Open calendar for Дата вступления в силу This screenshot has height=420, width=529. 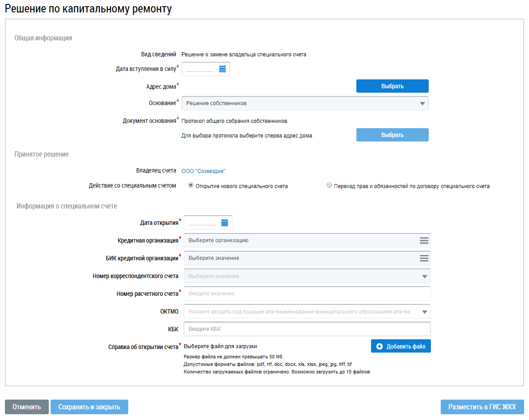tap(222, 69)
